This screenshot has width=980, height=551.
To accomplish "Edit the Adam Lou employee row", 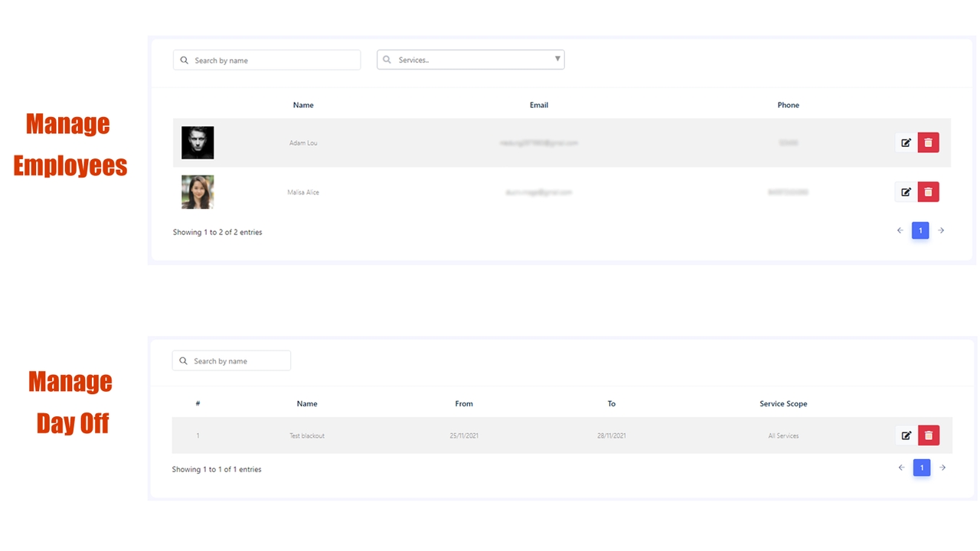I will [906, 142].
